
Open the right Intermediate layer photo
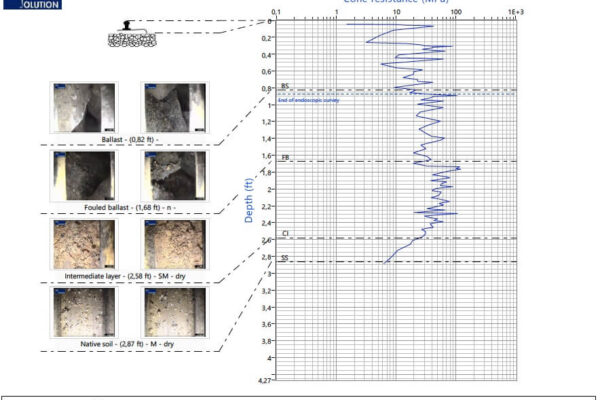[x=175, y=244]
